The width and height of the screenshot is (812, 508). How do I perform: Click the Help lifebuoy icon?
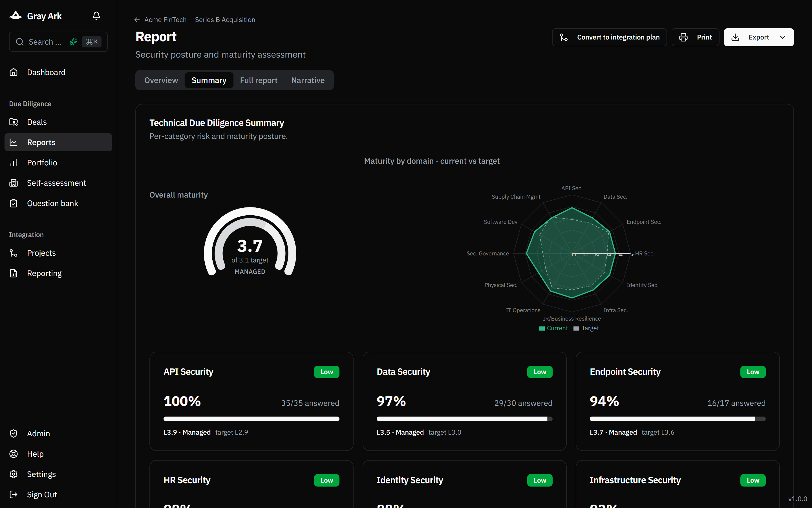pyautogui.click(x=14, y=454)
